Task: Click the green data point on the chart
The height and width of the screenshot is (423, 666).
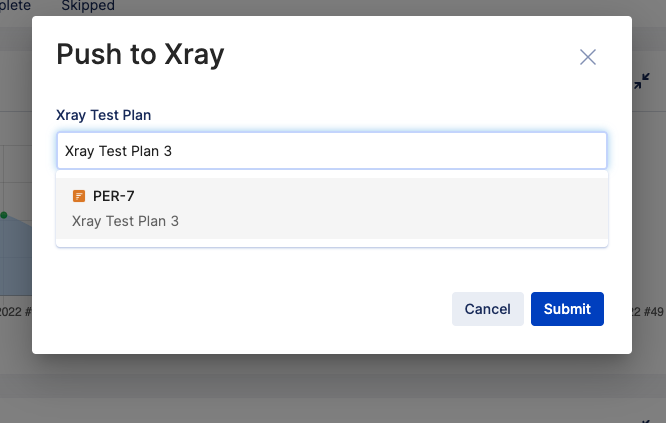Action: tap(4, 214)
